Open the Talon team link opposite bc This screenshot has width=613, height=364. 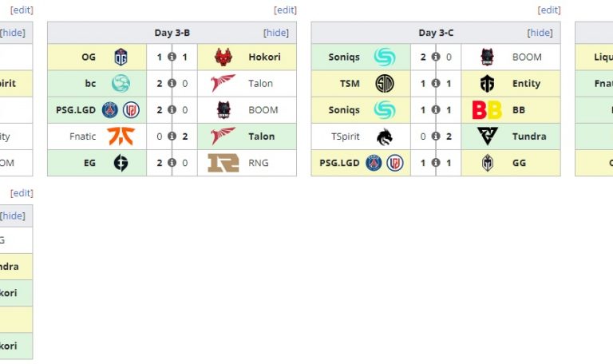pyautogui.click(x=260, y=83)
